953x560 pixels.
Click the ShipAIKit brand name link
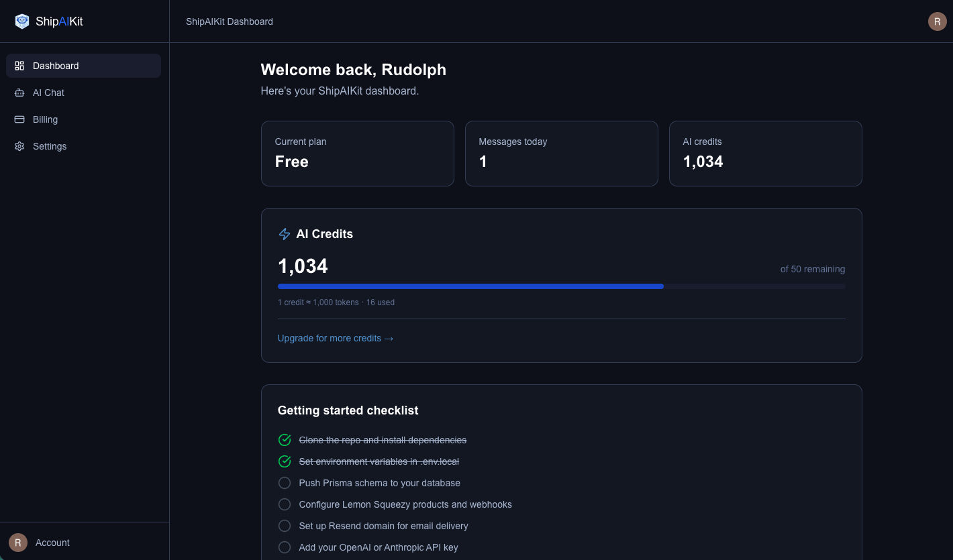(x=59, y=21)
